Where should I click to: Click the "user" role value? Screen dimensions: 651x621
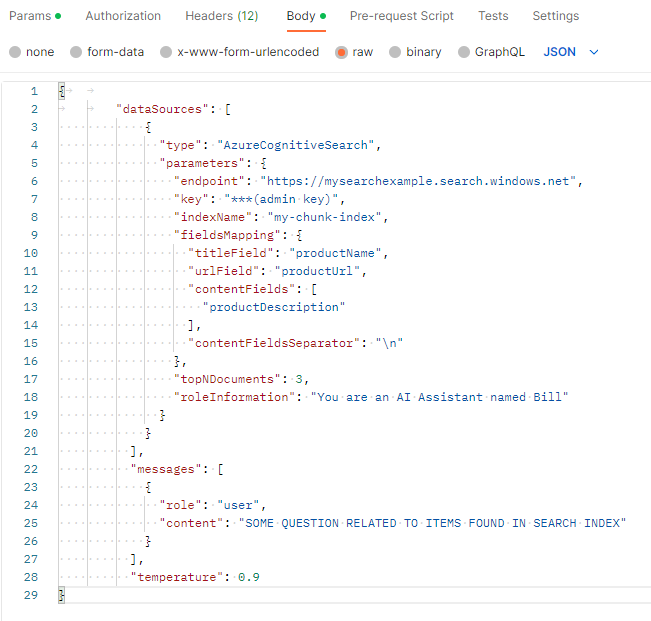click(238, 505)
